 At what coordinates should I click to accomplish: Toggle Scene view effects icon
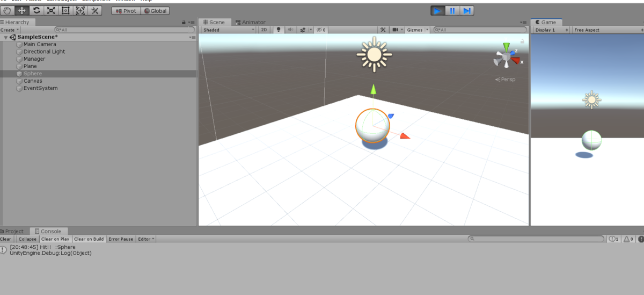coord(302,30)
